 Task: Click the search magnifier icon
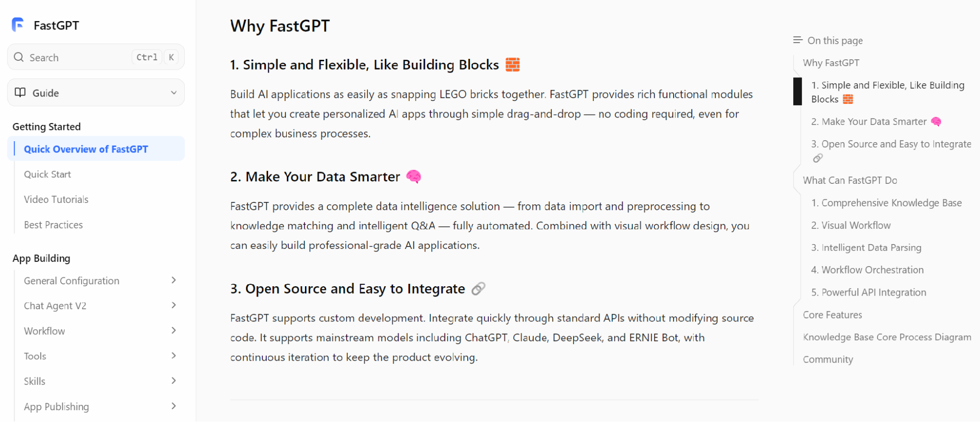[19, 57]
